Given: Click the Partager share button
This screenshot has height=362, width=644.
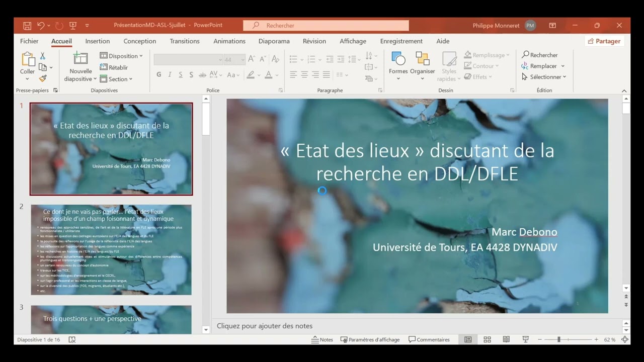Looking at the screenshot, I should [604, 41].
